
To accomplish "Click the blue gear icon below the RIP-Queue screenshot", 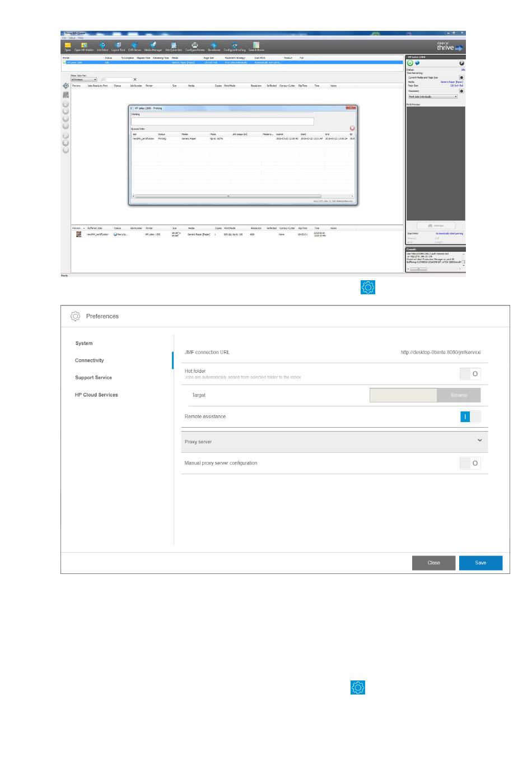I will coord(368,288).
